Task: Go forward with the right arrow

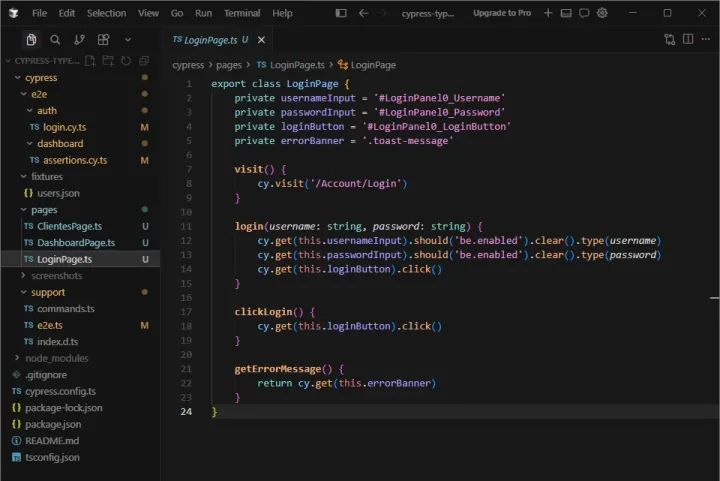Action: [x=382, y=13]
